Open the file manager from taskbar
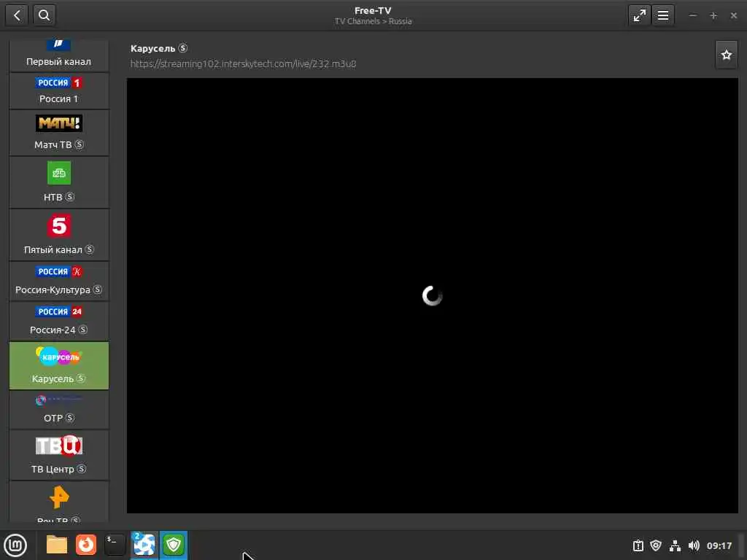 [x=57, y=545]
